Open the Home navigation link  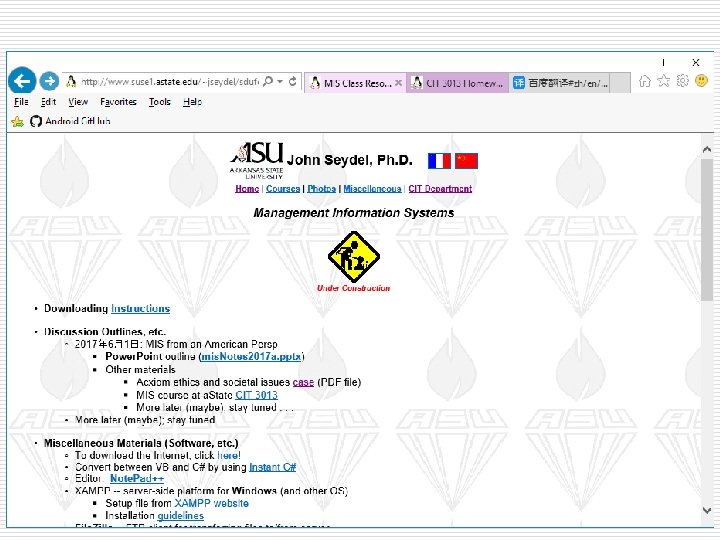point(247,189)
